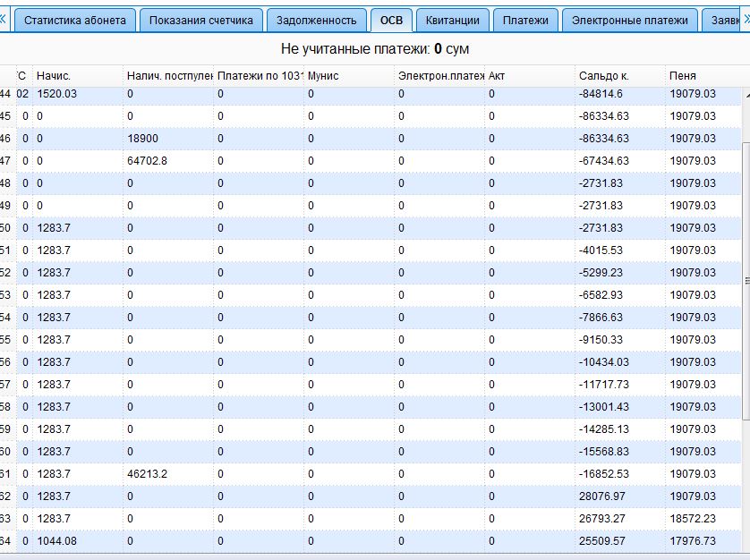
Task: Switch to the Электронные платежи tab
Action: coord(629,20)
